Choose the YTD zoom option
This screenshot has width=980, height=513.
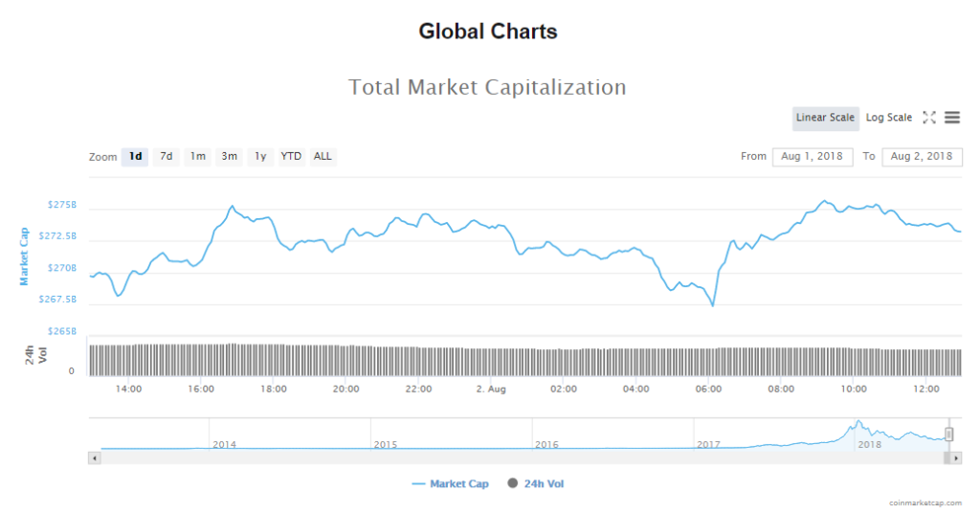tap(291, 156)
